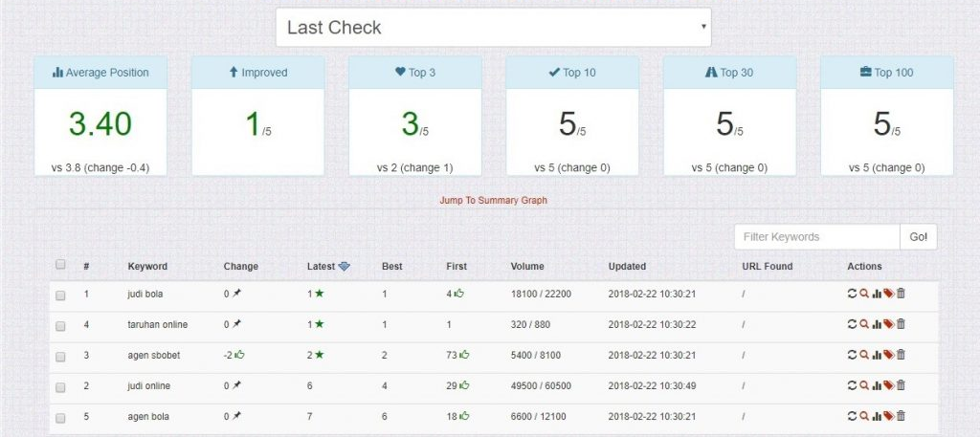Screen dimensions: 980x437
Task: Open the Last Check dropdown
Action: click(x=493, y=28)
